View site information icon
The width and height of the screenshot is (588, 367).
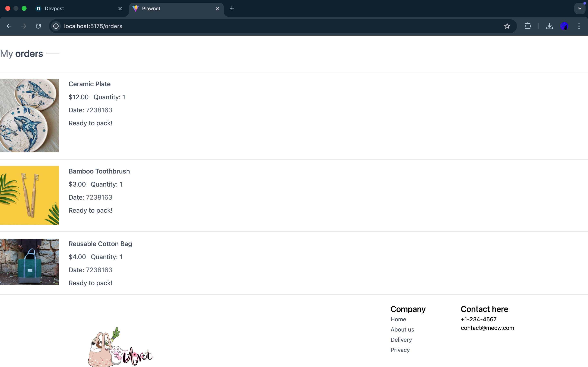(56, 26)
